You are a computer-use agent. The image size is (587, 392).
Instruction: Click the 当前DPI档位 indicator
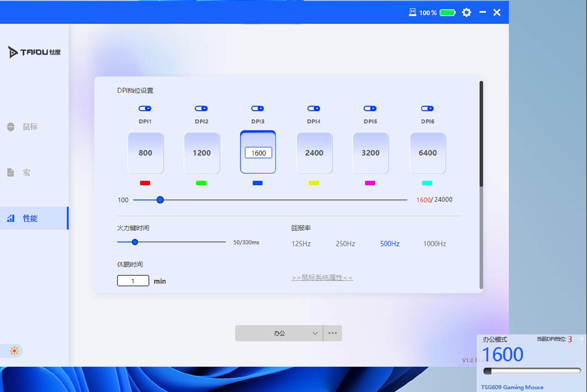pyautogui.click(x=554, y=339)
